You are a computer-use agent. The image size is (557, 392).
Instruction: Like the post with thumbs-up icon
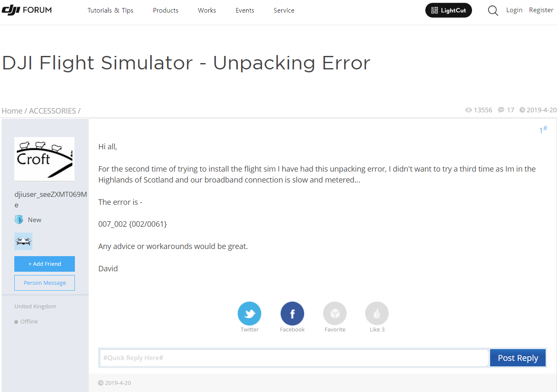click(x=377, y=313)
